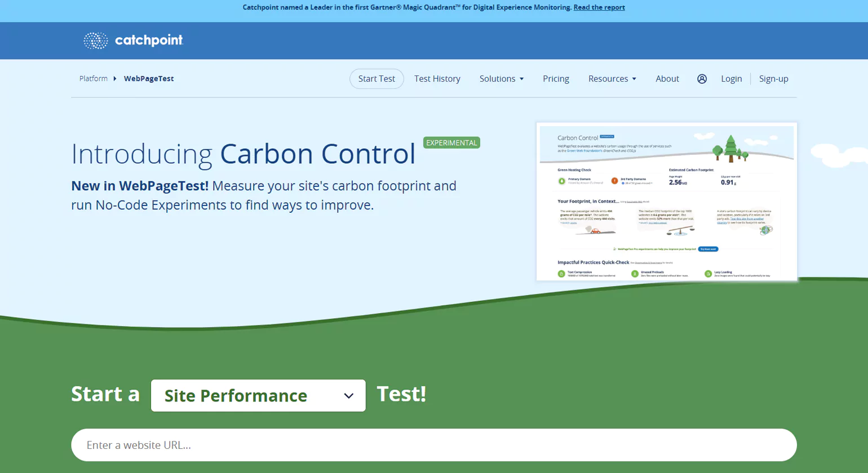Click the Catchpoint dotted sphere logo icon
Screen dimensions: 868x473
[x=95, y=40]
